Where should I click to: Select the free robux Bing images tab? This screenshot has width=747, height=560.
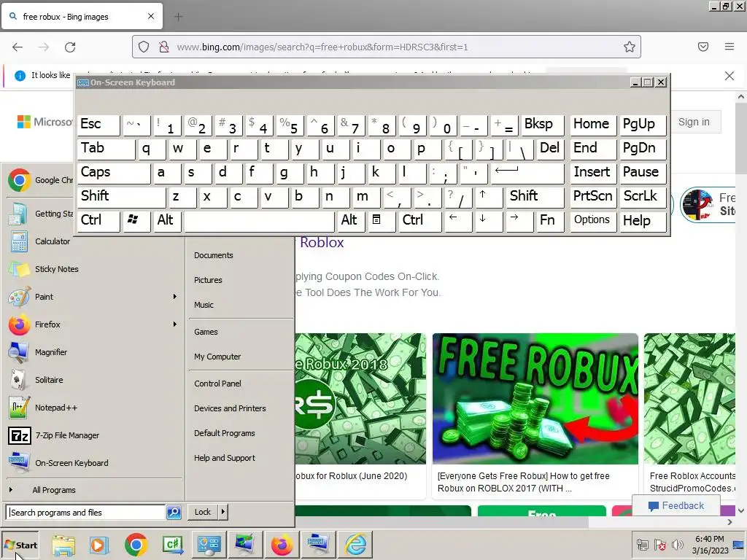[x=82, y=17]
